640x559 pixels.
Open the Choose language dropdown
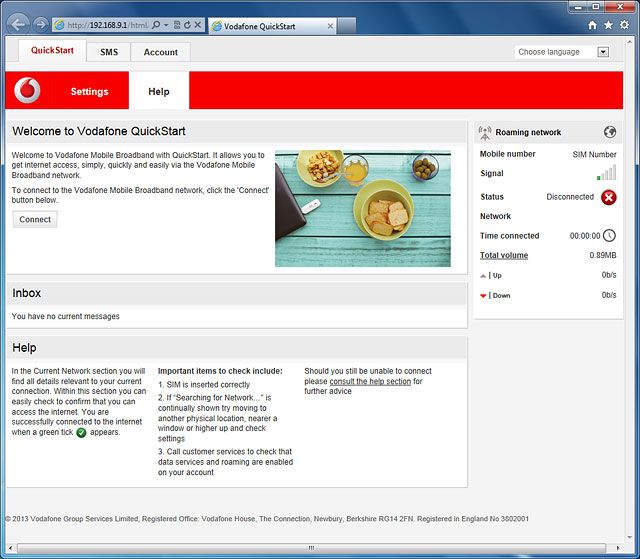pyautogui.click(x=563, y=52)
